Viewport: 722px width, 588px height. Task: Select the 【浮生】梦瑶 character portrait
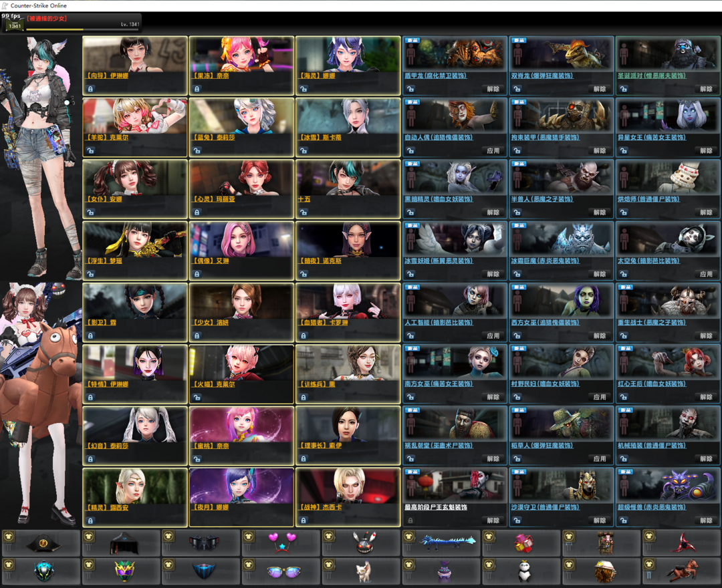click(135, 239)
